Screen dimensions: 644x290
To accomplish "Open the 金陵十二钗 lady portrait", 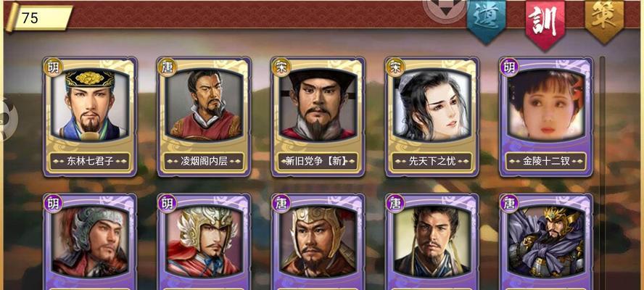I will [x=546, y=105].
